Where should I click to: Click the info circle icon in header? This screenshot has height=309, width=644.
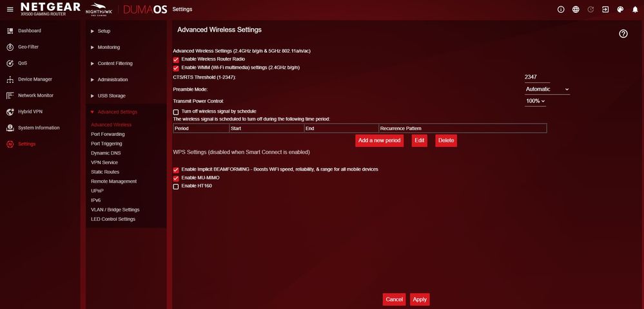point(561,10)
